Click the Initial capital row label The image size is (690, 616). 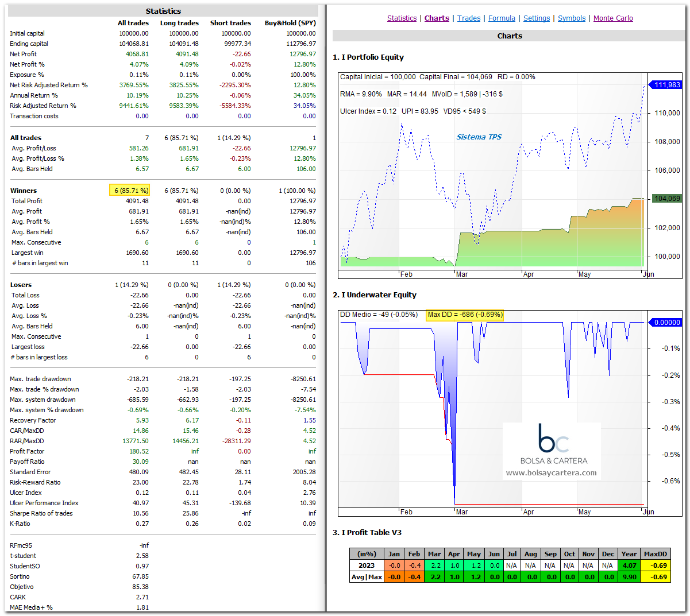pos(27,33)
